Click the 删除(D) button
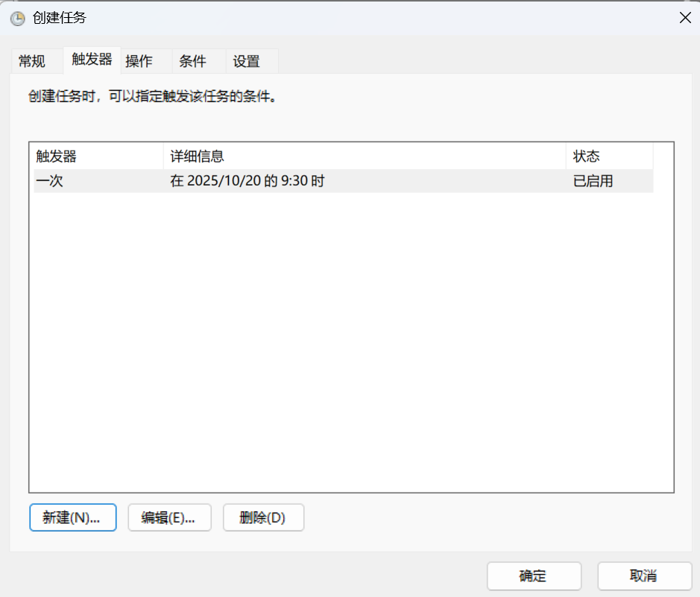This screenshot has width=700, height=597. tap(263, 517)
